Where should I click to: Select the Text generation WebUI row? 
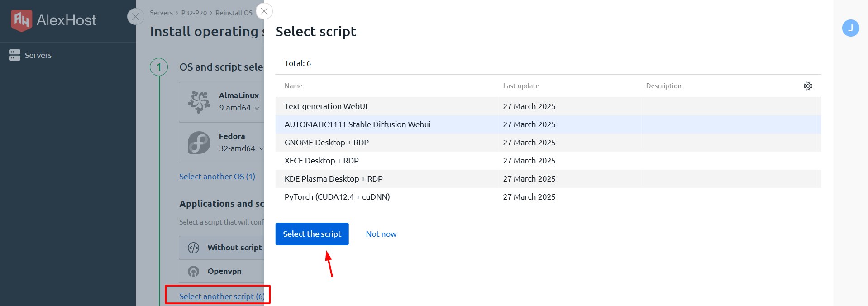pos(548,106)
